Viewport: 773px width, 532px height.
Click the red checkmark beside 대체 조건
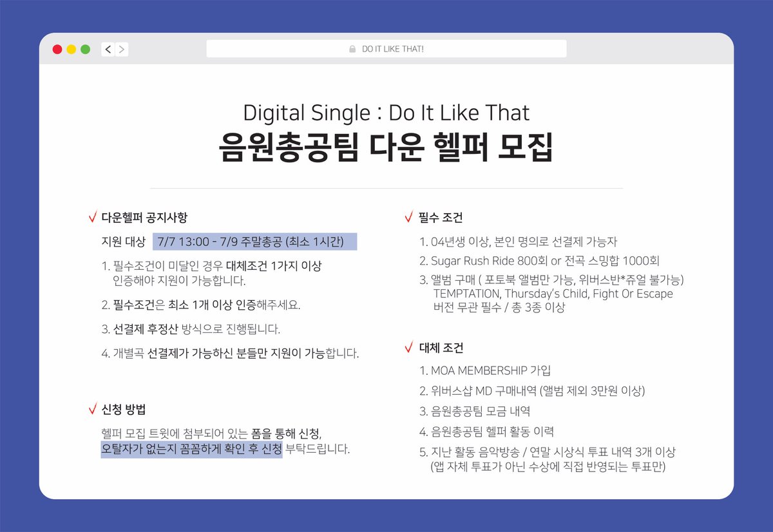(x=408, y=347)
